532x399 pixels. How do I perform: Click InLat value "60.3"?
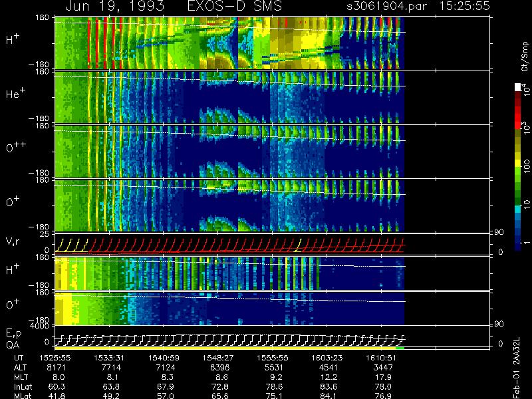[x=57, y=387]
